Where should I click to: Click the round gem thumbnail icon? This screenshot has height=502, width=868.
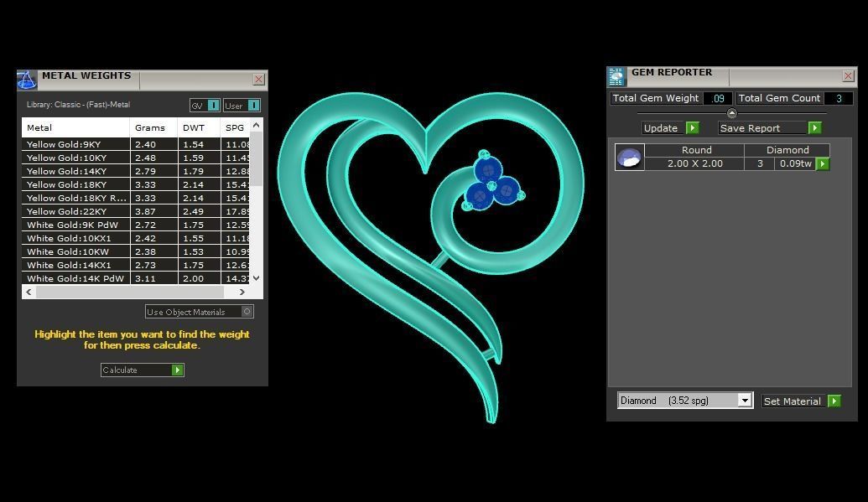point(630,158)
